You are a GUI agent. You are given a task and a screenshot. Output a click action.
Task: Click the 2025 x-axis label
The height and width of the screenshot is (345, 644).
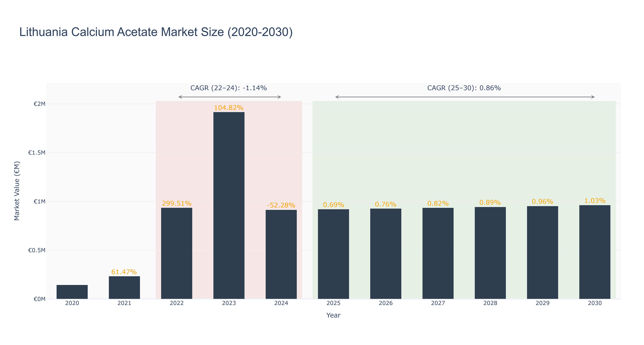pyautogui.click(x=333, y=303)
